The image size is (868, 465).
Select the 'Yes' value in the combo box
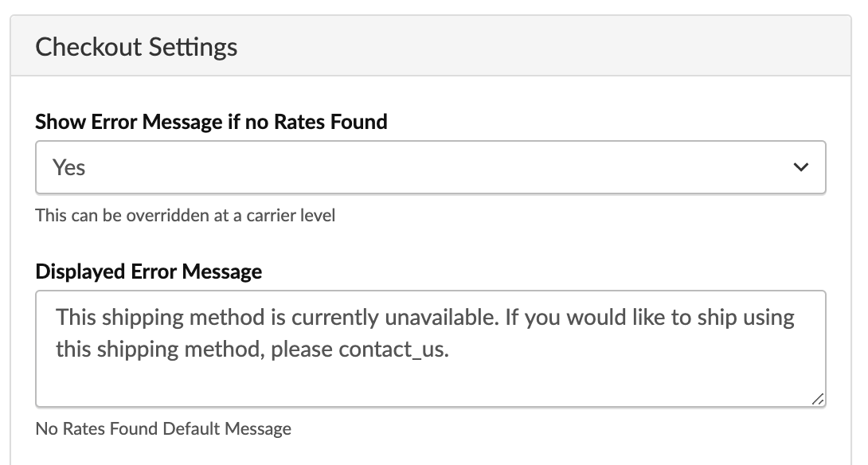69,168
